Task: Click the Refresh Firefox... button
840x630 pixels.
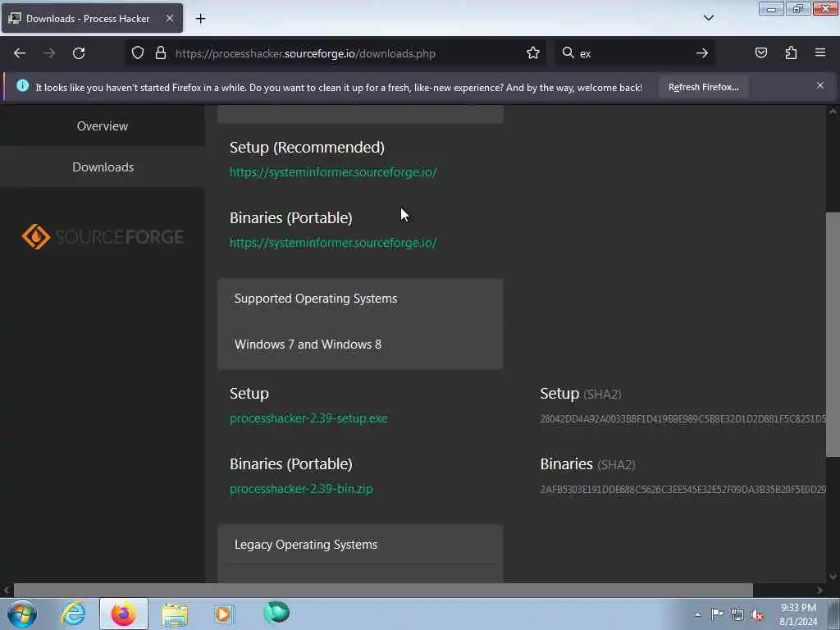Action: pyautogui.click(x=703, y=87)
